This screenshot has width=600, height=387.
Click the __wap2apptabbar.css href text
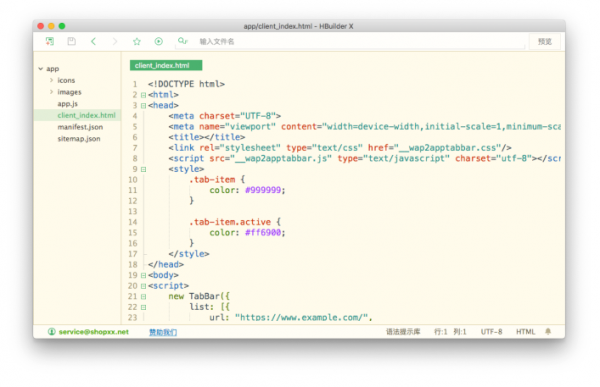pyautogui.click(x=448, y=148)
